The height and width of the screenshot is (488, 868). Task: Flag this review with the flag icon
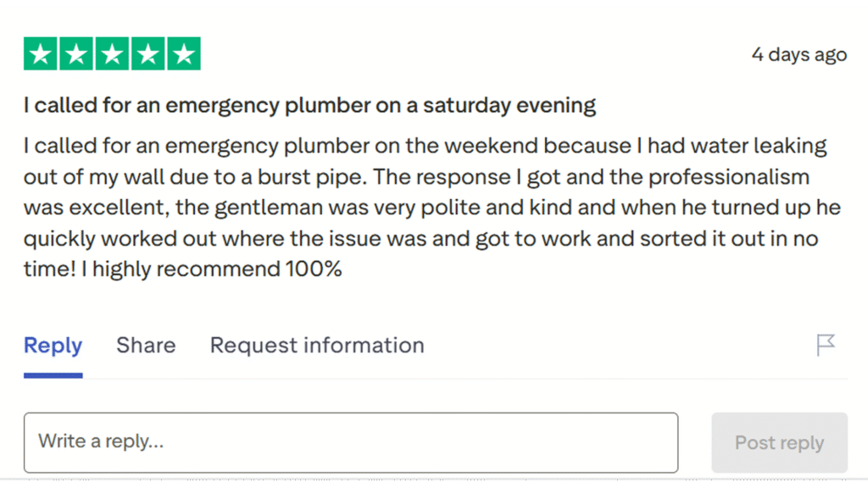tap(826, 345)
